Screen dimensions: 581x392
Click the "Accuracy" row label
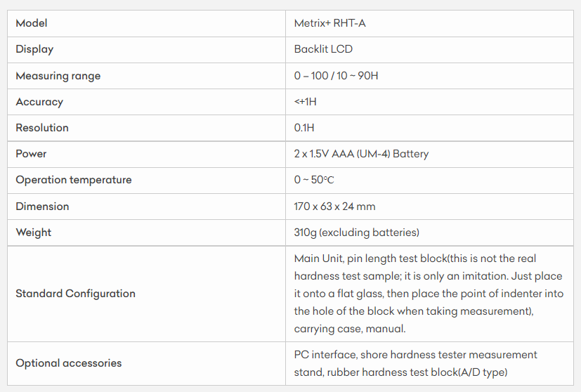click(x=39, y=102)
